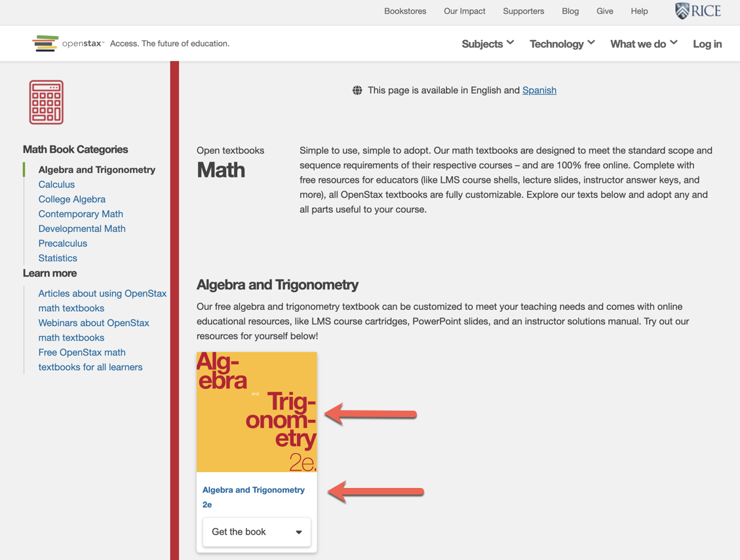
Task: Select the OpenStax logo in the header
Action: 68,43
